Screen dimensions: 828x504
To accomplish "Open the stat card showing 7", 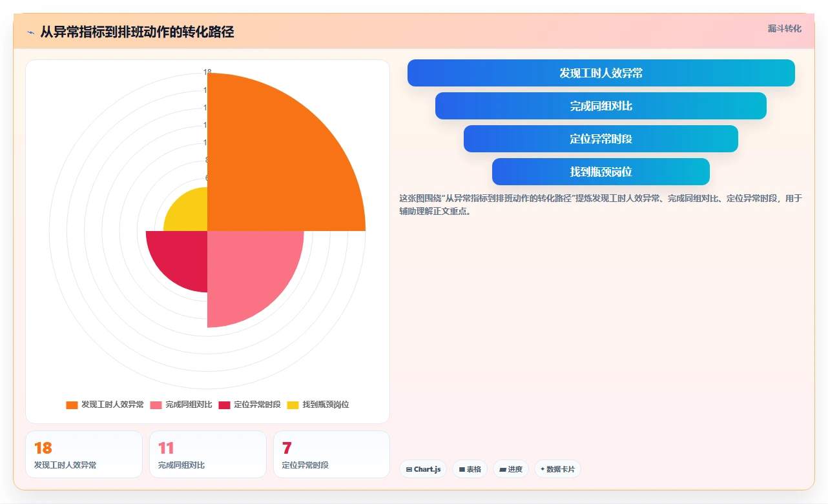I will pyautogui.click(x=332, y=454).
